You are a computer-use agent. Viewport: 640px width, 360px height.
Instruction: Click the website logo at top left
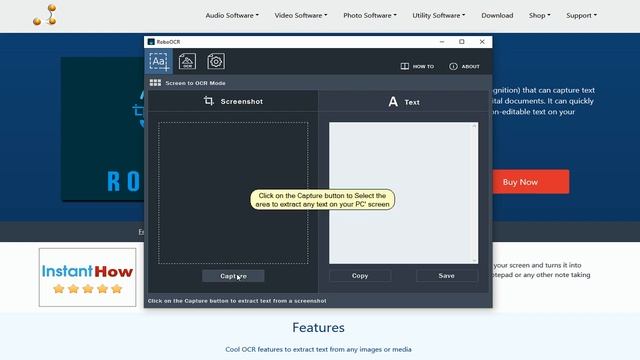[x=45, y=15]
